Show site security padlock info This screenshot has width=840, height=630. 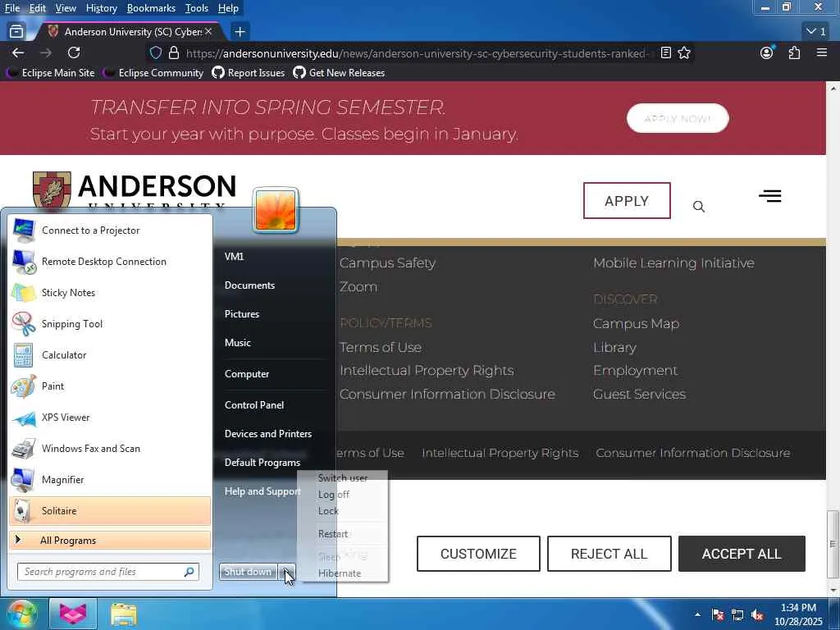(x=174, y=53)
